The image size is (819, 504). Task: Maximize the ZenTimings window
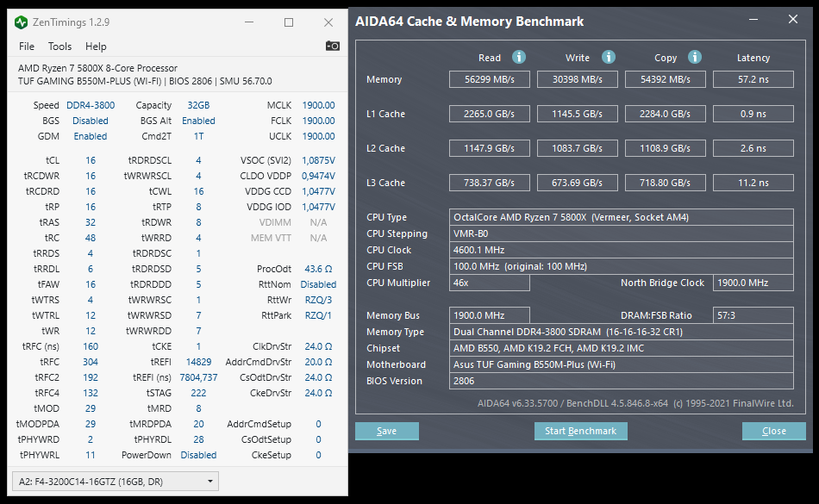click(288, 22)
